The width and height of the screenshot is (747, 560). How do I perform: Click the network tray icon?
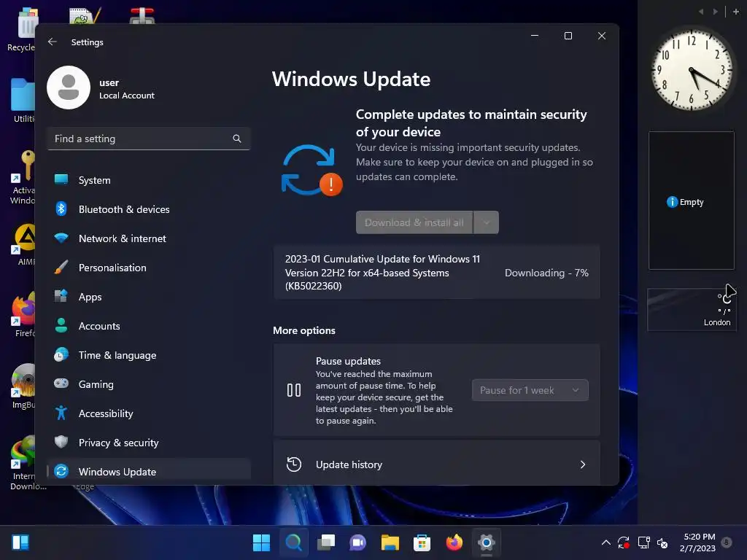pos(643,542)
